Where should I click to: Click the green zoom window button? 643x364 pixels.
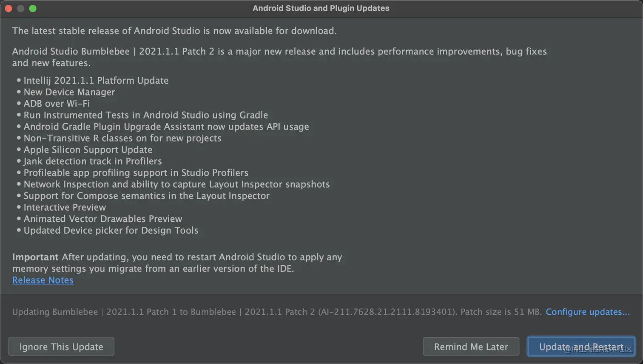pos(33,8)
